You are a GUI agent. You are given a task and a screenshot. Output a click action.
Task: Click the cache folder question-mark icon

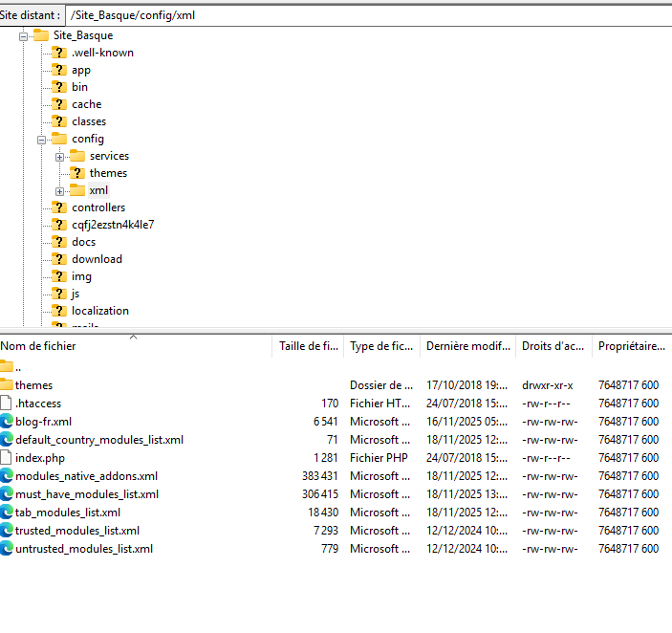pyautogui.click(x=59, y=104)
